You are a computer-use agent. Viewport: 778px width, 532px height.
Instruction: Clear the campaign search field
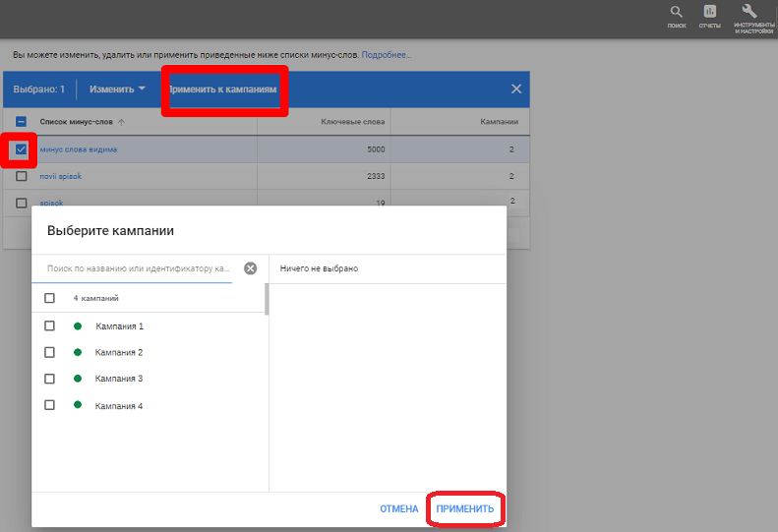(250, 268)
